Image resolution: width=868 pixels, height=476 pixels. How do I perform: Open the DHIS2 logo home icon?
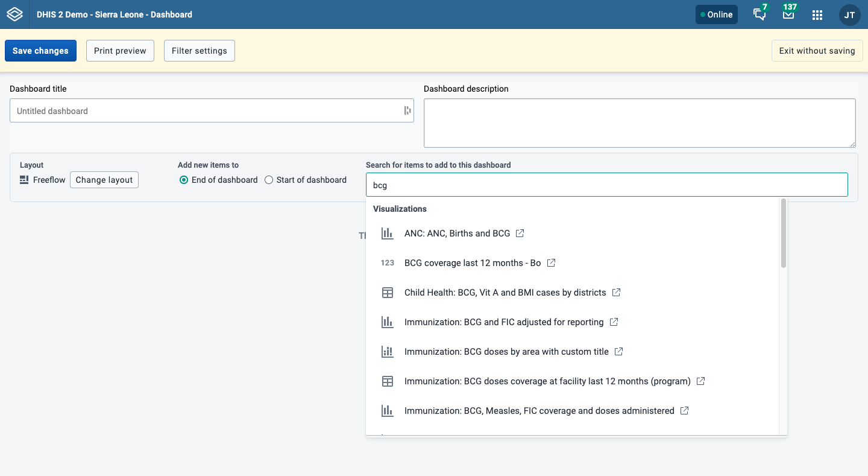(x=14, y=14)
